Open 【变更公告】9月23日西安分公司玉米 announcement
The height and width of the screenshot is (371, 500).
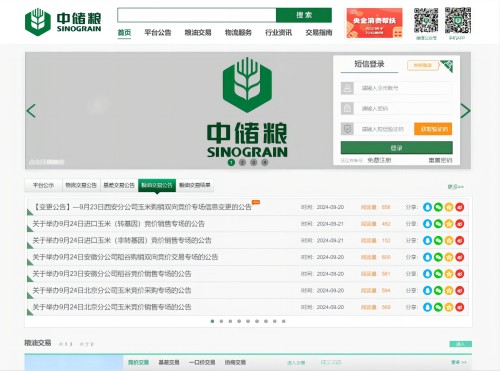pos(142,207)
